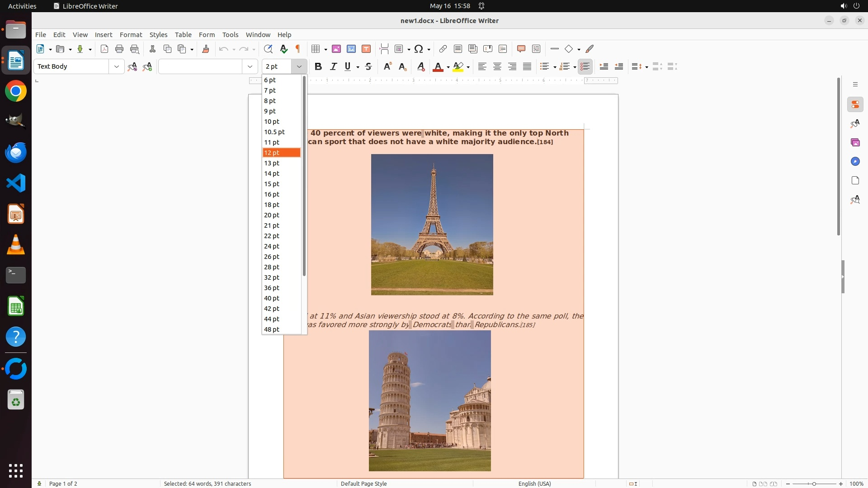The height and width of the screenshot is (488, 868).
Task: Click the Clone Formatting paintbrush icon
Action: (206, 49)
